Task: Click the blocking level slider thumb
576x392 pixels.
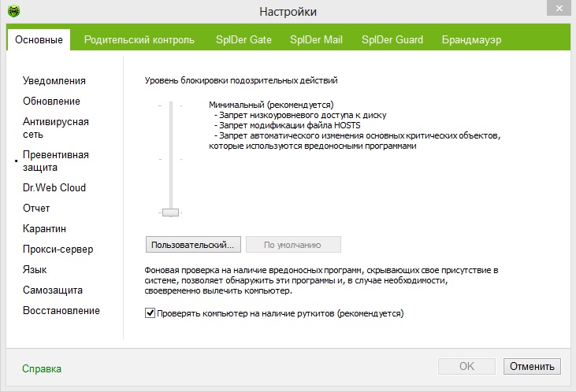Action: [170, 213]
